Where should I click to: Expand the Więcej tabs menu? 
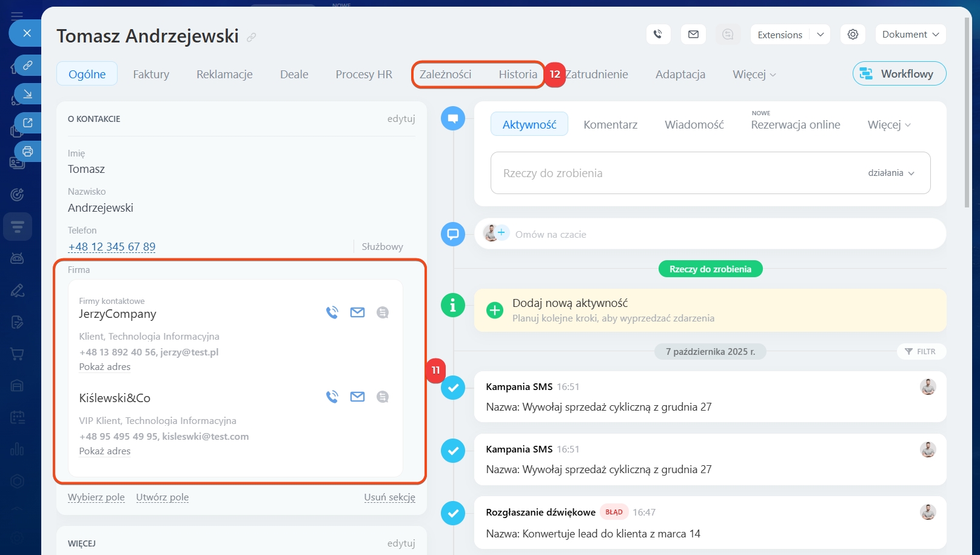tap(754, 75)
